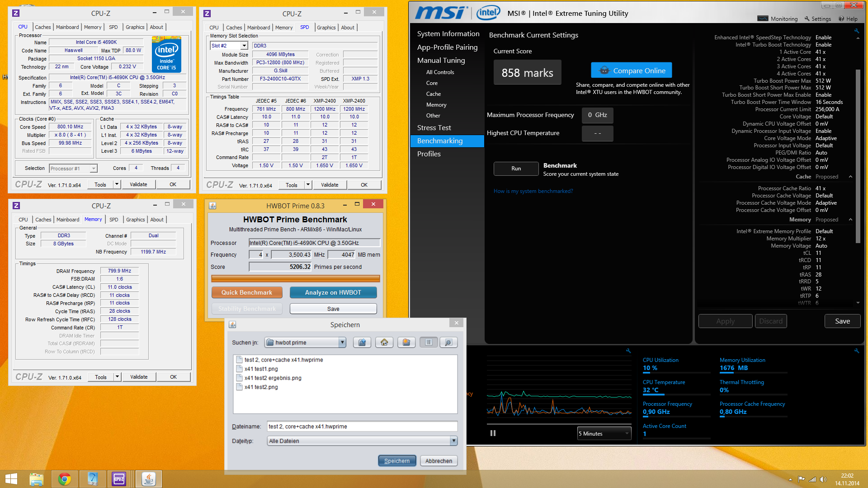Go up one folder level in Speichern dialog
This screenshot has width=868, height=488.
point(362,343)
